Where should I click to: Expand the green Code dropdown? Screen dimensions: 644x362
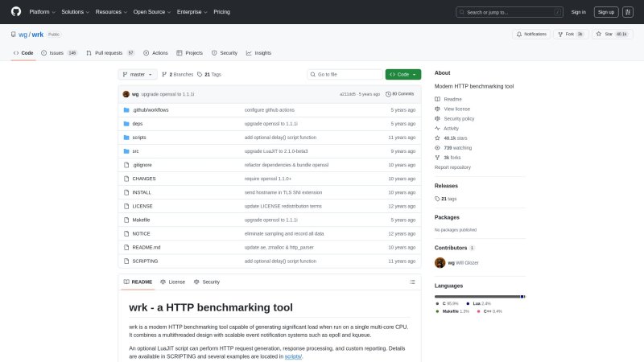click(403, 74)
